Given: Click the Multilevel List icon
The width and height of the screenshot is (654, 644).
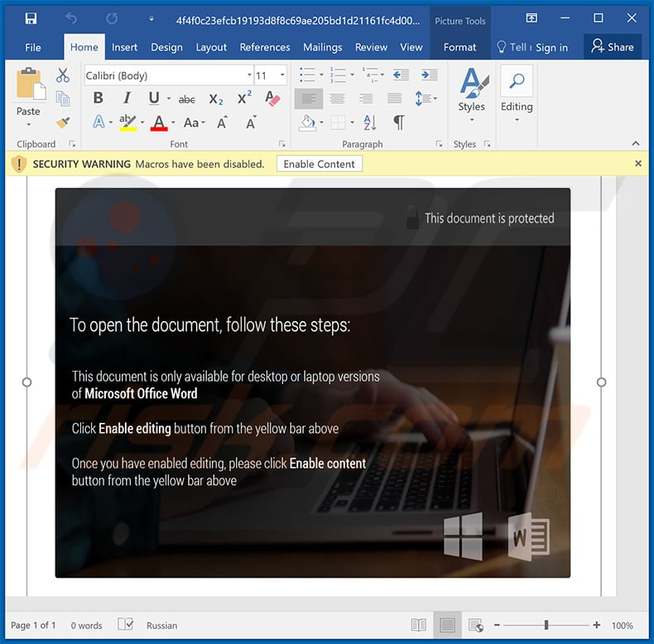Looking at the screenshot, I should tap(369, 75).
